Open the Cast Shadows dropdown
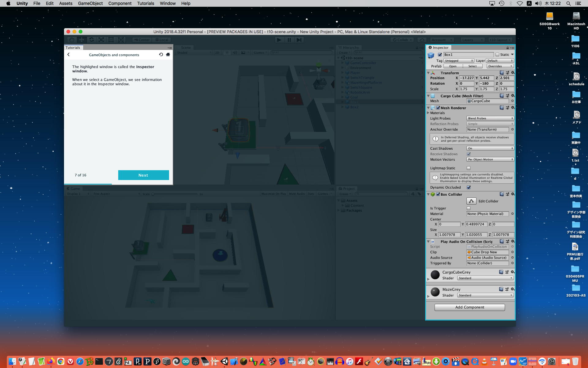 (x=490, y=148)
